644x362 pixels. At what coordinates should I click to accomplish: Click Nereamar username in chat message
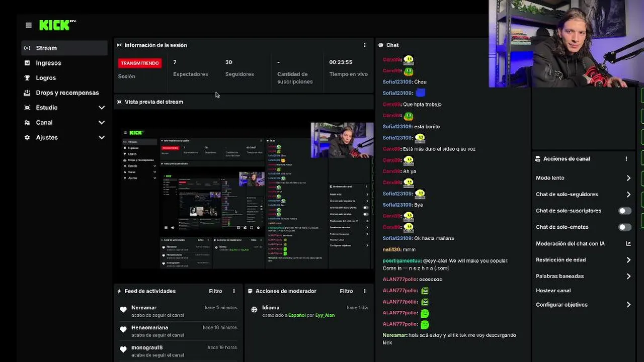[394, 335]
